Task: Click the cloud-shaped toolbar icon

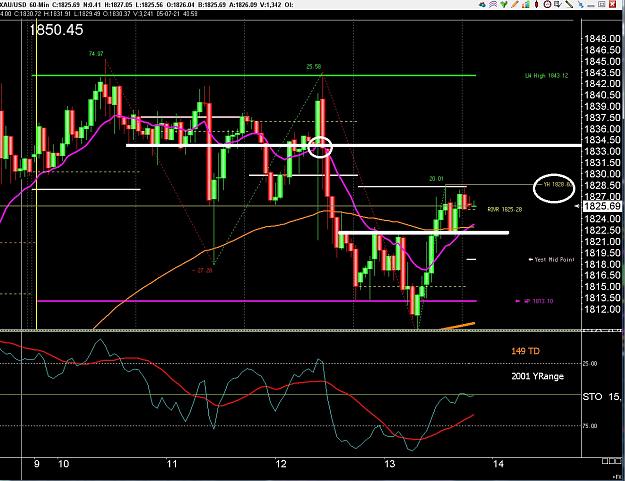Action: click(483, 5)
